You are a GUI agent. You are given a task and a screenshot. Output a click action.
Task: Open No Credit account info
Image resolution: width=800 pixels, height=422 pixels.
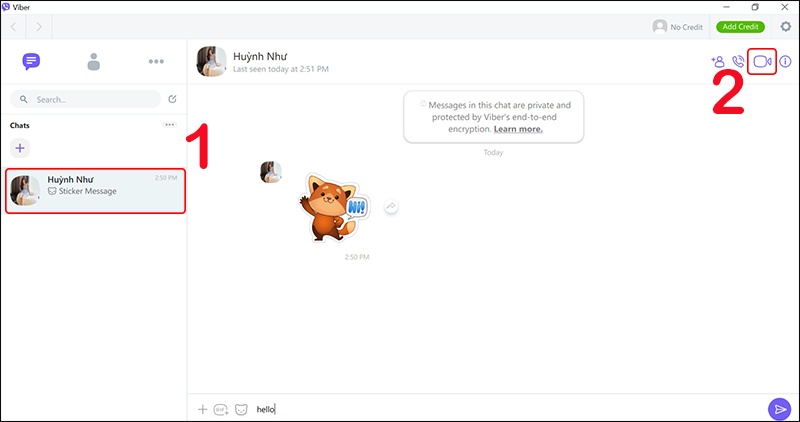click(678, 27)
